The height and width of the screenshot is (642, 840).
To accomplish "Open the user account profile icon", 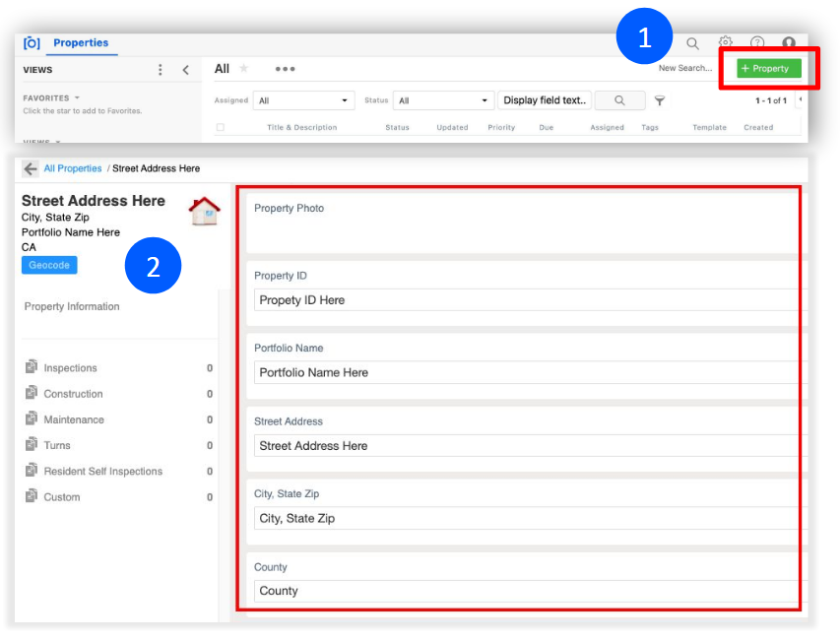I will (789, 43).
